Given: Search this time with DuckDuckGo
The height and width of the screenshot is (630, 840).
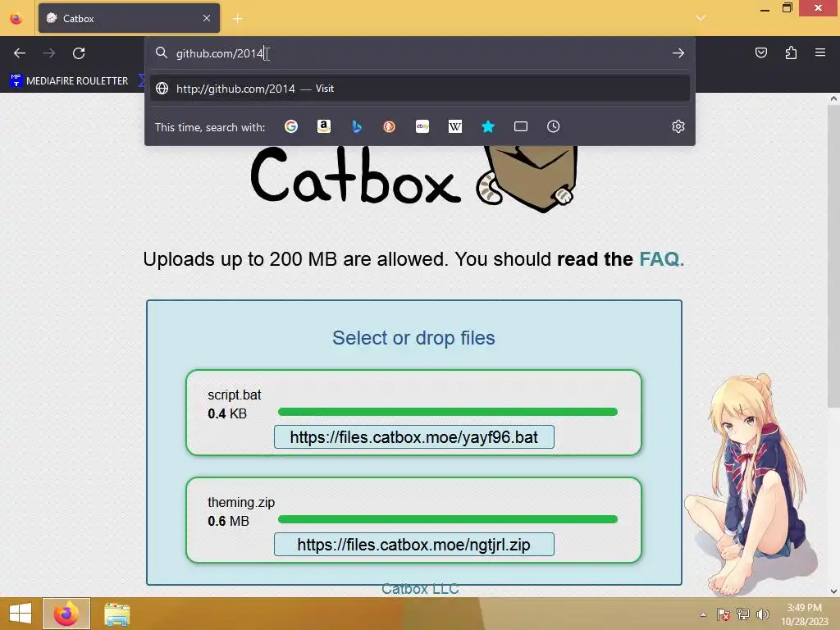Looking at the screenshot, I should (390, 126).
